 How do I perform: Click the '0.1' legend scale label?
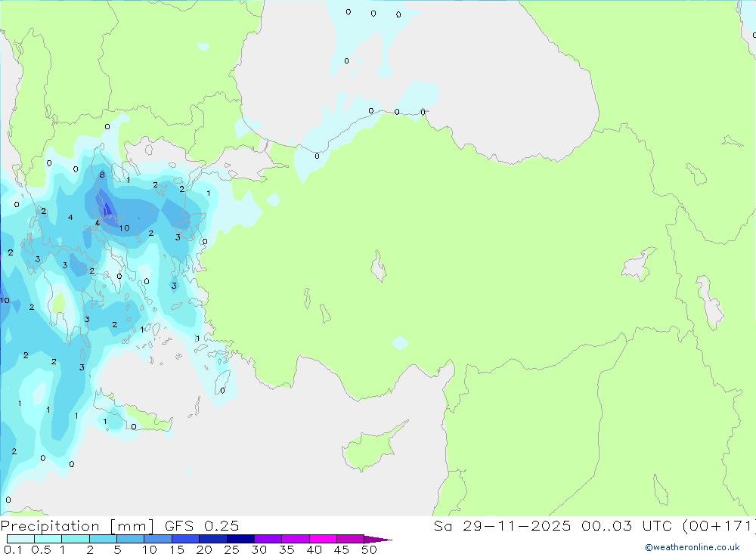[13, 549]
